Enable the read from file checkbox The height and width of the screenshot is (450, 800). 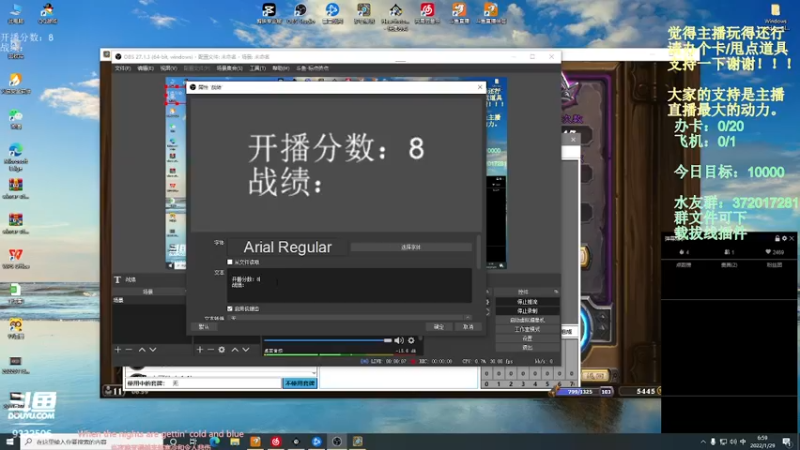click(230, 262)
